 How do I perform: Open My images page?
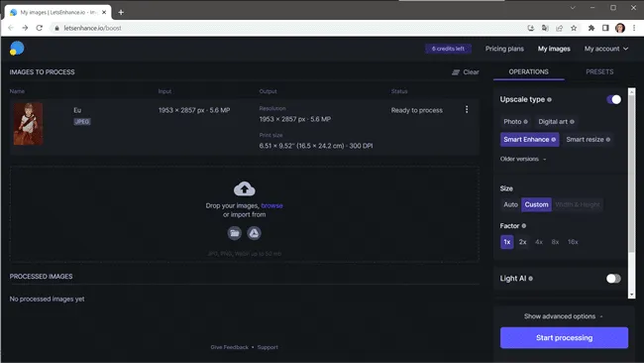click(x=554, y=49)
